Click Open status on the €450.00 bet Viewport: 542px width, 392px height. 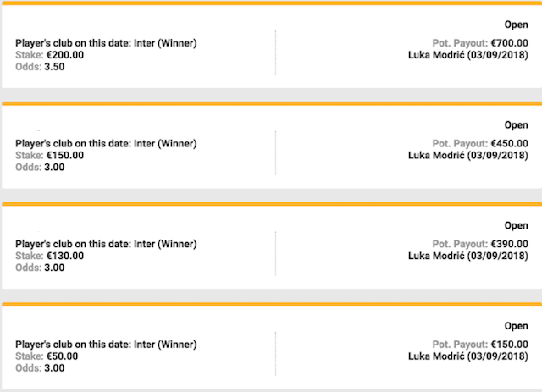coord(516,125)
